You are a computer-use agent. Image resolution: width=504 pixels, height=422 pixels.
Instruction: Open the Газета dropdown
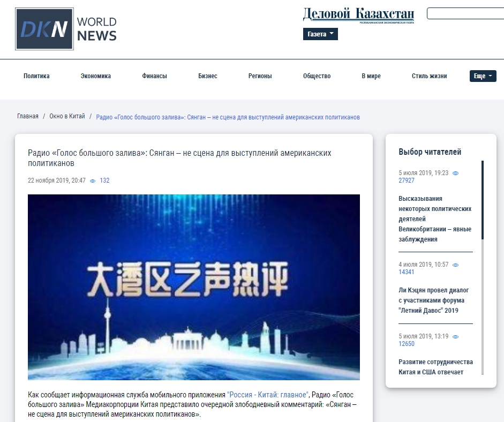click(x=320, y=34)
